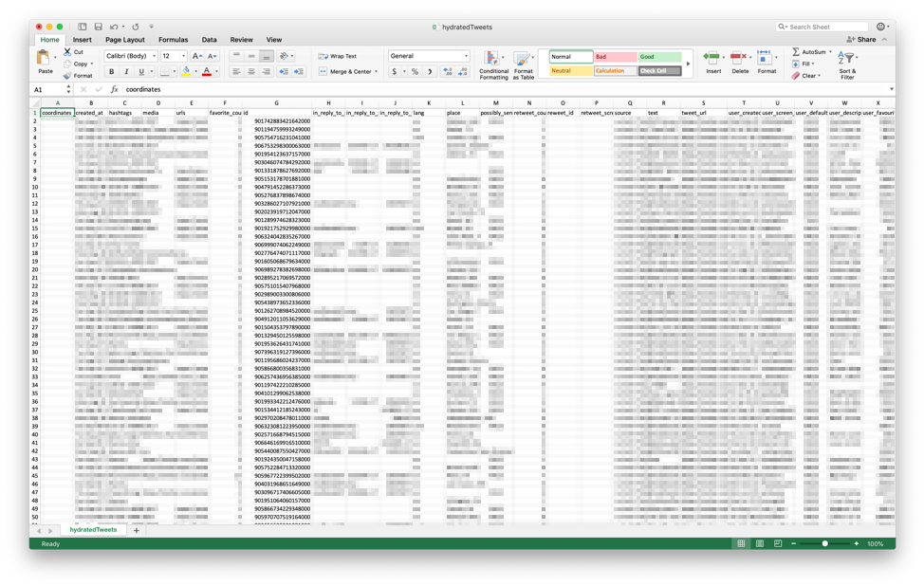This screenshot has width=924, height=586.
Task: Toggle italic formatting
Action: click(124, 71)
